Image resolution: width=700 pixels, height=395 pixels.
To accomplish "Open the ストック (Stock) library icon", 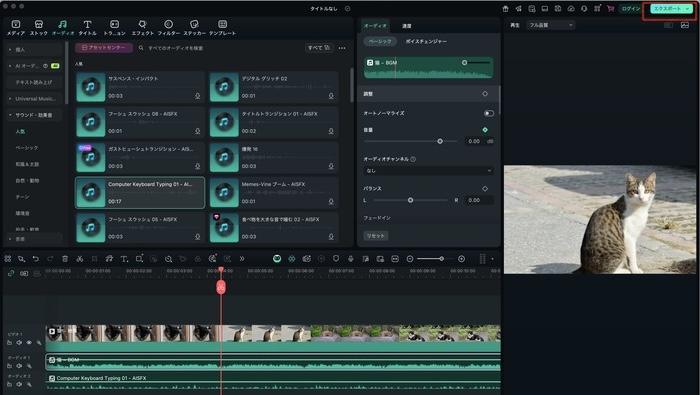I will tap(38, 25).
